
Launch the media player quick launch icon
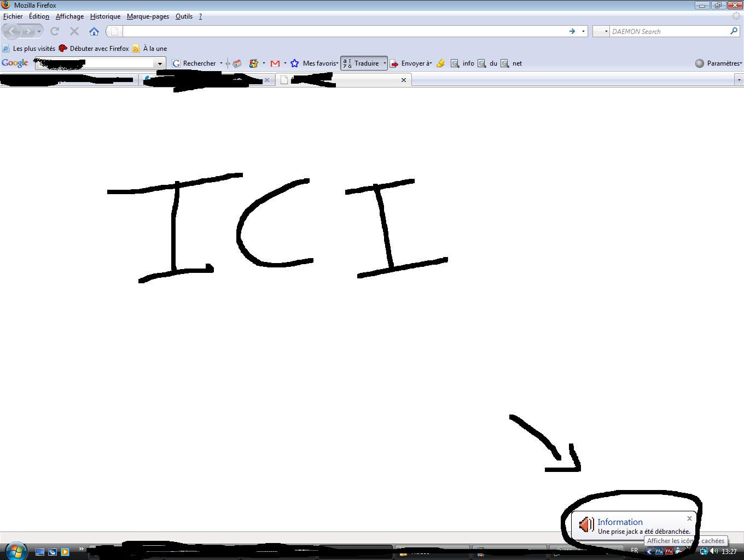coord(65,552)
